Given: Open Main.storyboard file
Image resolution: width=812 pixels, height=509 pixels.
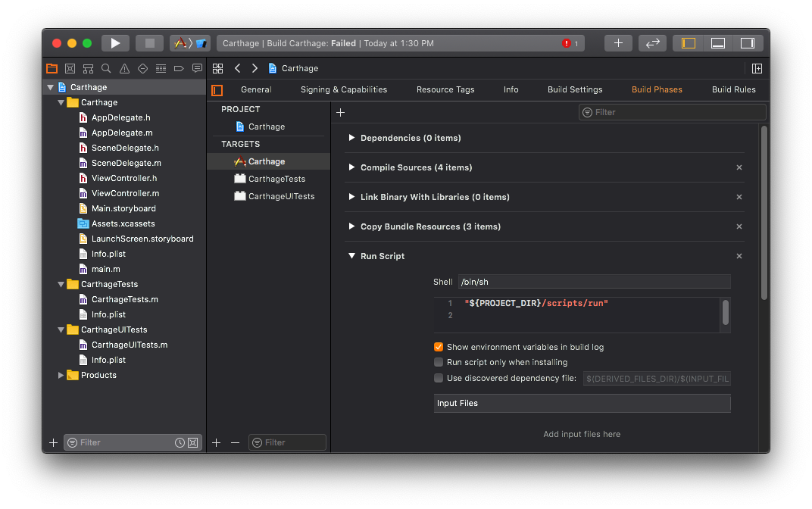Looking at the screenshot, I should (x=124, y=208).
